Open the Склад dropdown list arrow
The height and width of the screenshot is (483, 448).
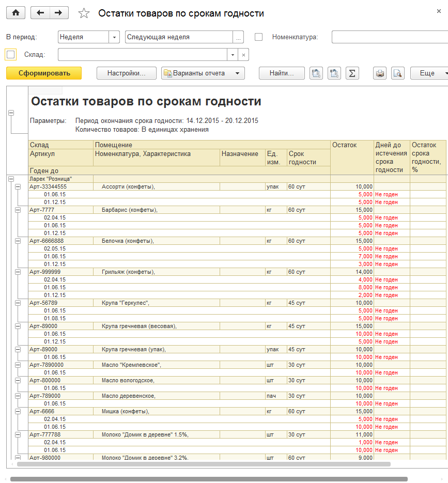pyautogui.click(x=233, y=55)
